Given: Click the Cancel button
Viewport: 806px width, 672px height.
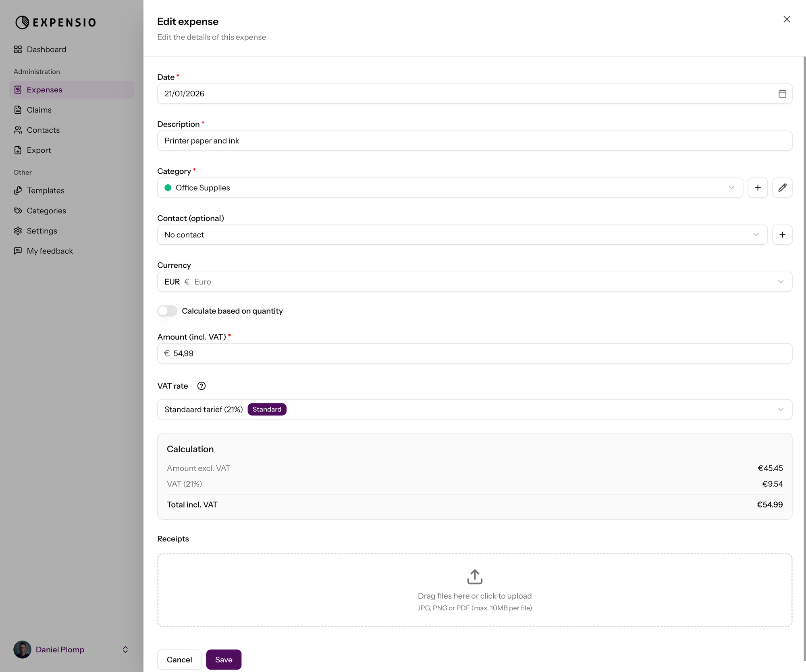Looking at the screenshot, I should click(179, 660).
